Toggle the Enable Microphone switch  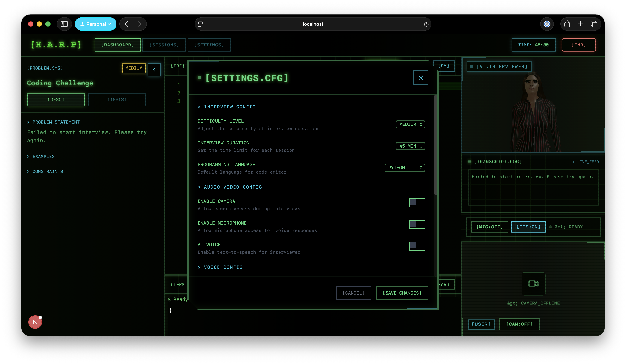tap(417, 224)
